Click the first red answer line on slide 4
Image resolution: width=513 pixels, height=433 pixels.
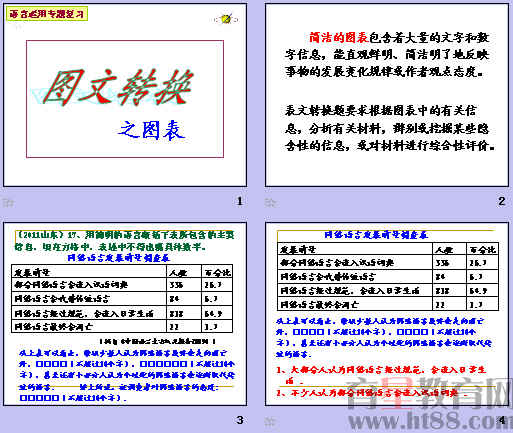(381, 375)
